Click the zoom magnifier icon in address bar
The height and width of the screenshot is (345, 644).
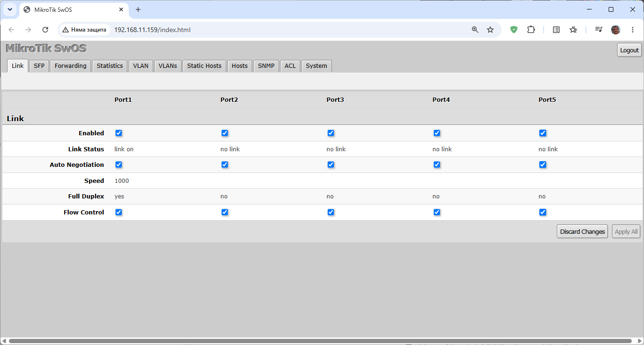[x=475, y=30]
